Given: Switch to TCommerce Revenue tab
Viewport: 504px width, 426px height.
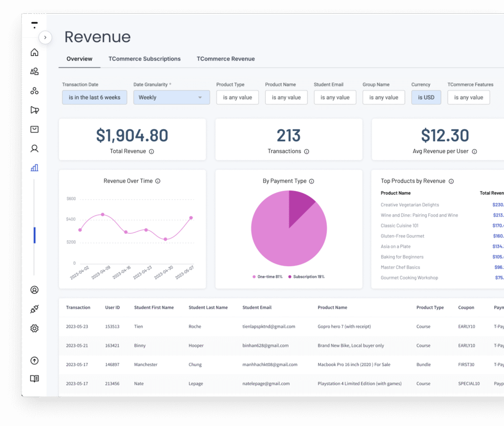Looking at the screenshot, I should pyautogui.click(x=225, y=59).
